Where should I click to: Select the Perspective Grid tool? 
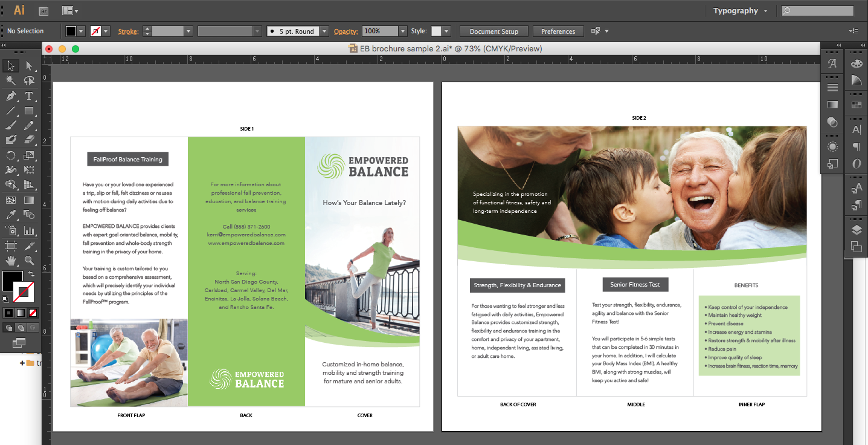[29, 184]
